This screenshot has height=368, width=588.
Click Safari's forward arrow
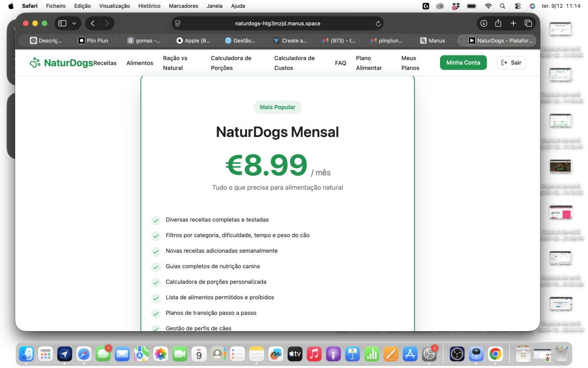[107, 23]
